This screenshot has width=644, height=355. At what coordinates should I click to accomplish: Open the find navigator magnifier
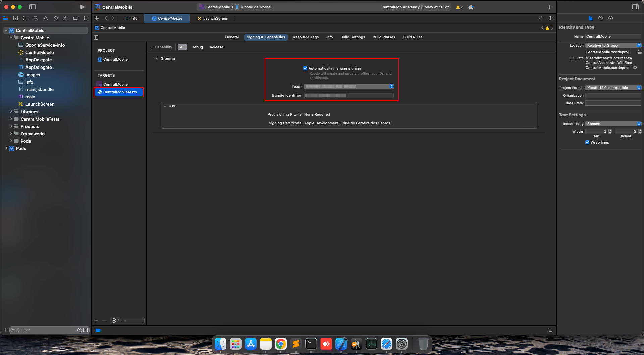click(x=36, y=18)
